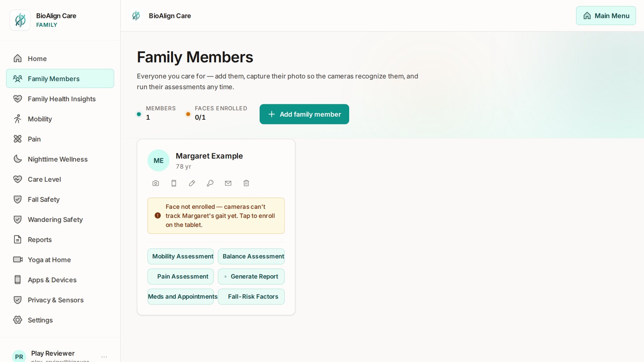
Task: Navigate to the Pain page
Action: 60,139
